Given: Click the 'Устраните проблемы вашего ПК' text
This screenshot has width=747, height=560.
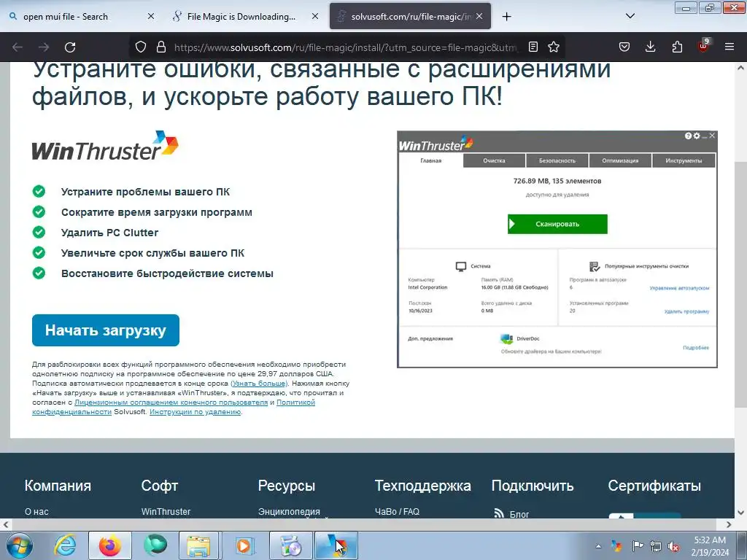Looking at the screenshot, I should pyautogui.click(x=145, y=192).
